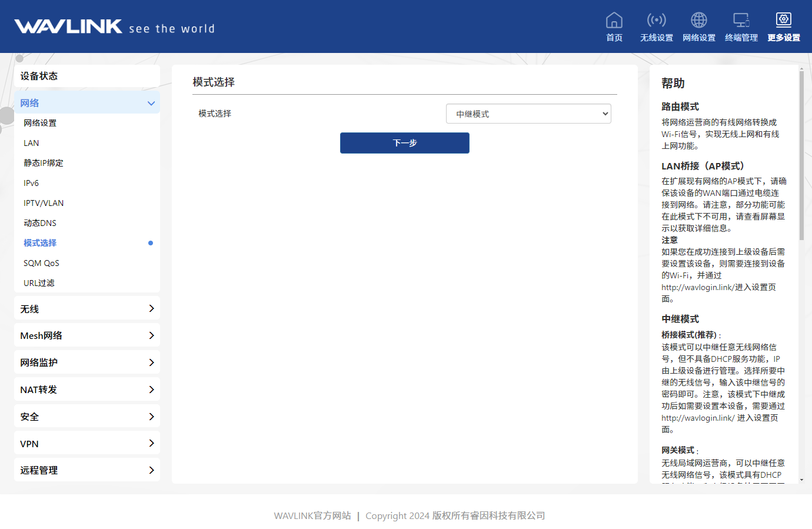
Task: Expand the NAT转发 section
Action: pos(87,390)
